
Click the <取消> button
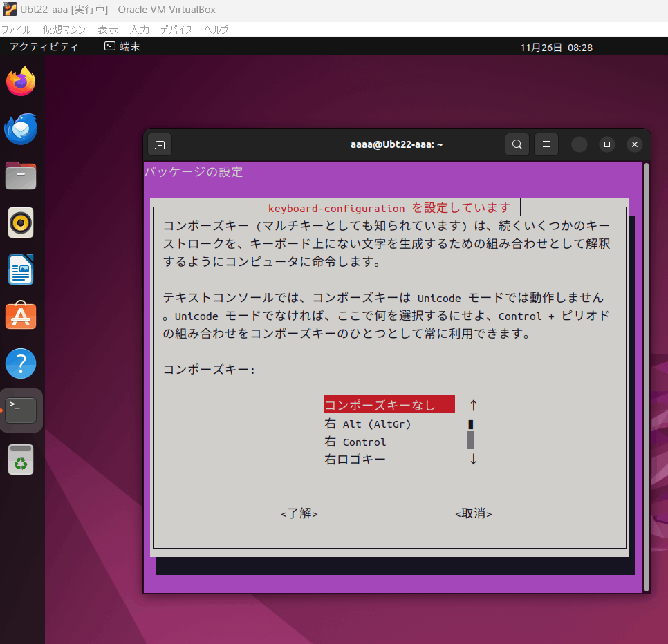[x=473, y=513]
